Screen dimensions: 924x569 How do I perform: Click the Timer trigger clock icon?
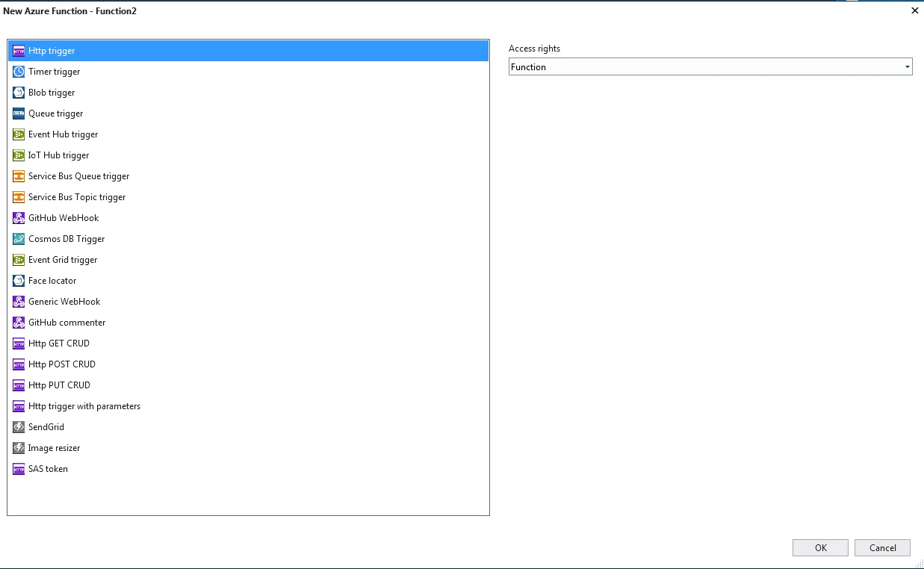[19, 72]
